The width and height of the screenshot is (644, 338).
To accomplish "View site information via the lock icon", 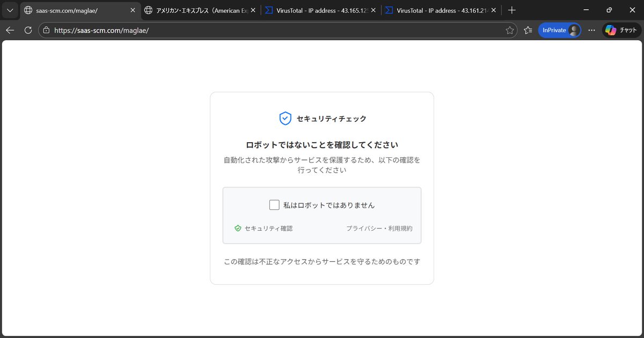I will pyautogui.click(x=47, y=30).
